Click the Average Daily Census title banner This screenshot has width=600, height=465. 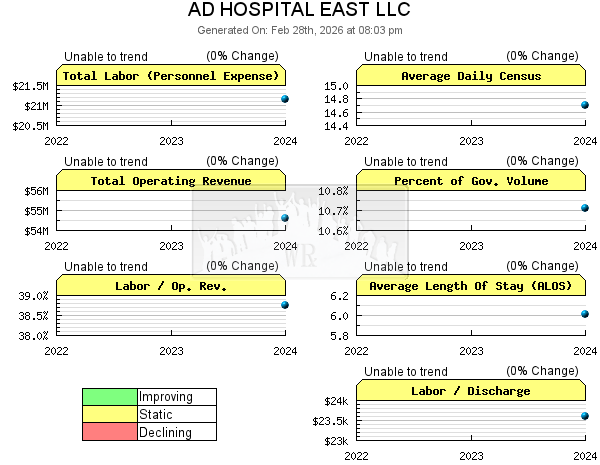(471, 76)
